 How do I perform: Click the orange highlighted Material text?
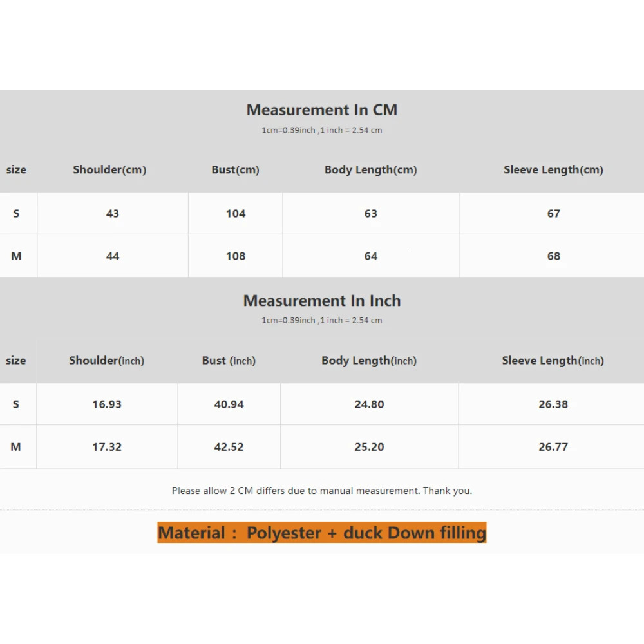point(321,533)
